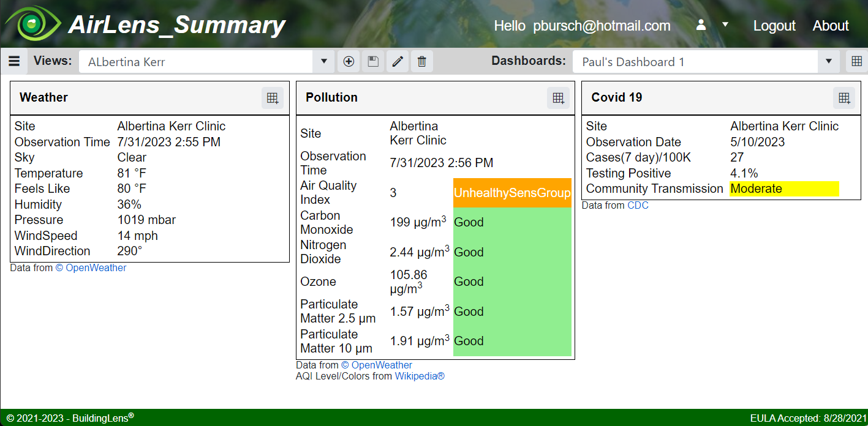868x426 pixels.
Task: Click the Covid 19 panel header
Action: coord(721,98)
